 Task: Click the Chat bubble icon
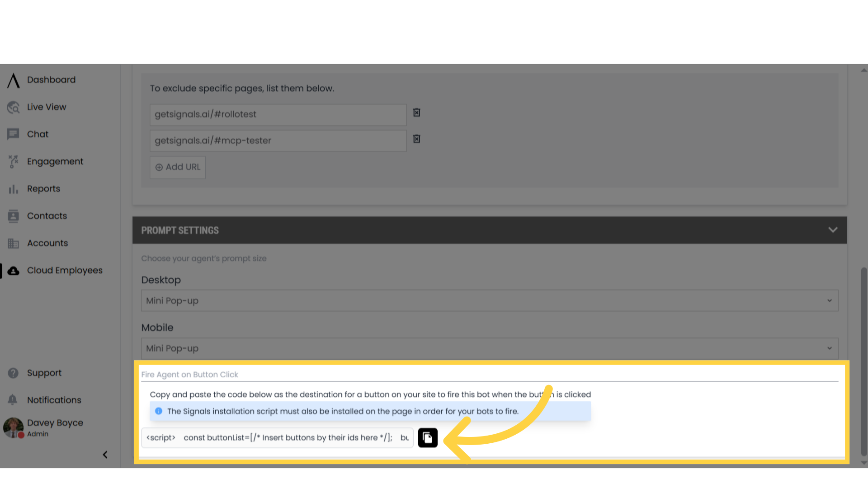13,134
